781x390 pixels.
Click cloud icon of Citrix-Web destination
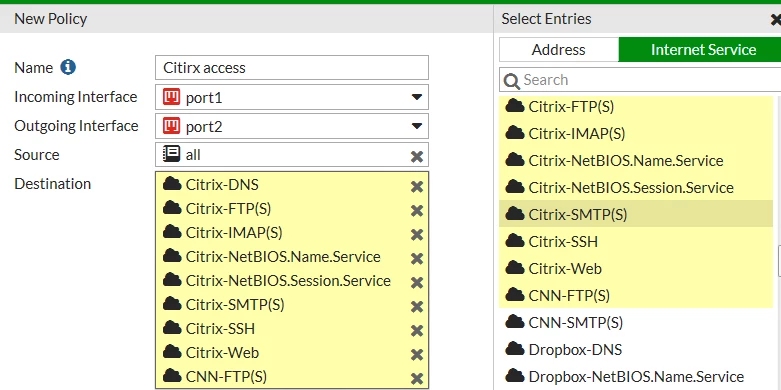coord(172,352)
